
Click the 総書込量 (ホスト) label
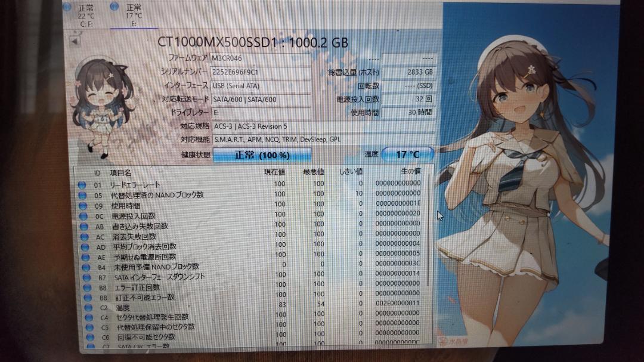tap(353, 72)
